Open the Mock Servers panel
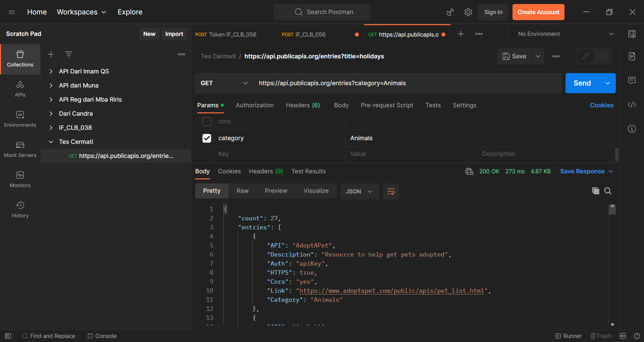 tap(20, 149)
